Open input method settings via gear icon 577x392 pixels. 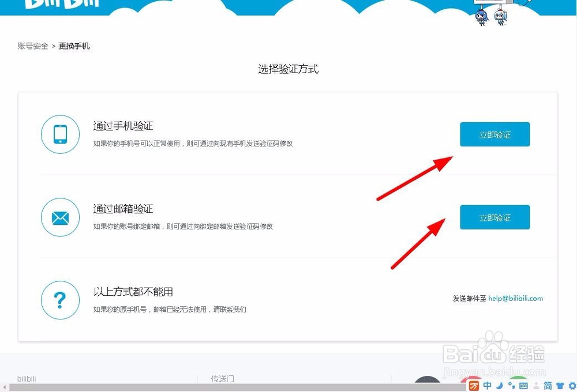click(x=571, y=386)
